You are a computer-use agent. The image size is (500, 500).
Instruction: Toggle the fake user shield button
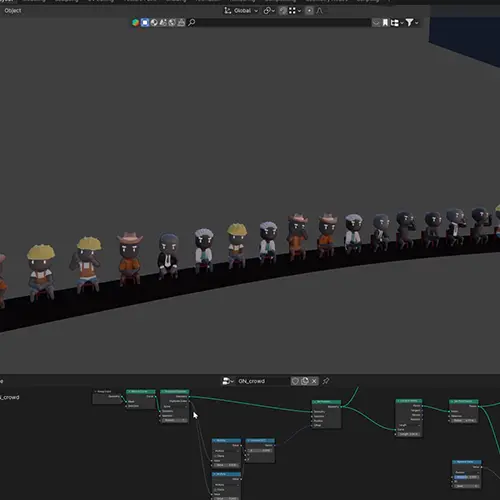295,381
